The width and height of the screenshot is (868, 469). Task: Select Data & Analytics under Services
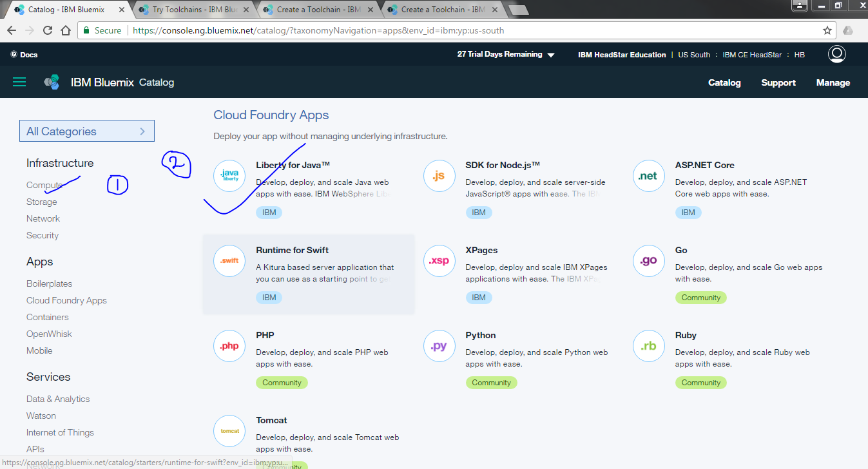58,399
